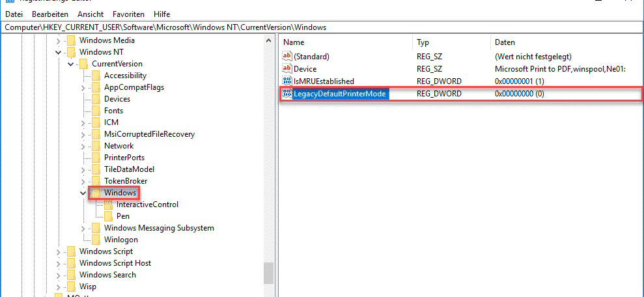The height and width of the screenshot is (297, 644).
Task: Click the Fonts folder icon
Action: (x=96, y=111)
